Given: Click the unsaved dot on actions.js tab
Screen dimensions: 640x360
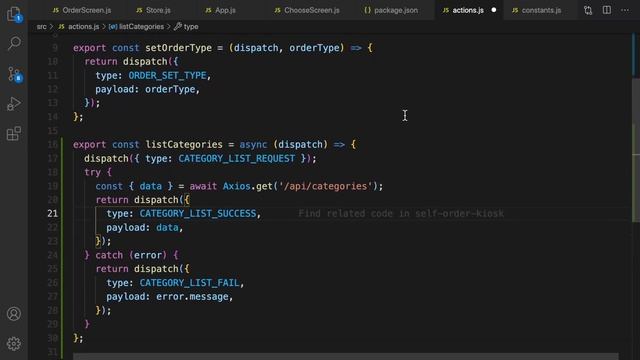Looking at the screenshot, I should point(493,10).
